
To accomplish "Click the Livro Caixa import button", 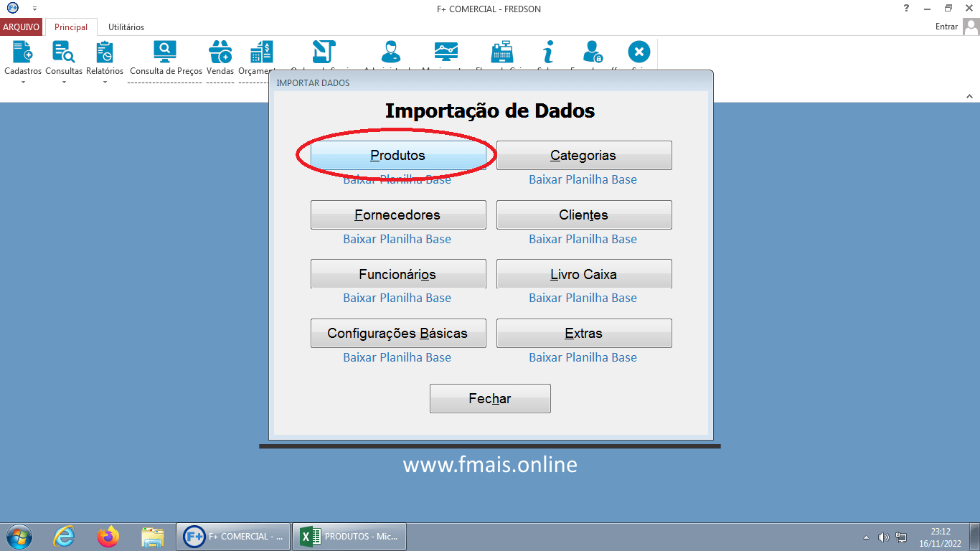I will click(x=584, y=274).
